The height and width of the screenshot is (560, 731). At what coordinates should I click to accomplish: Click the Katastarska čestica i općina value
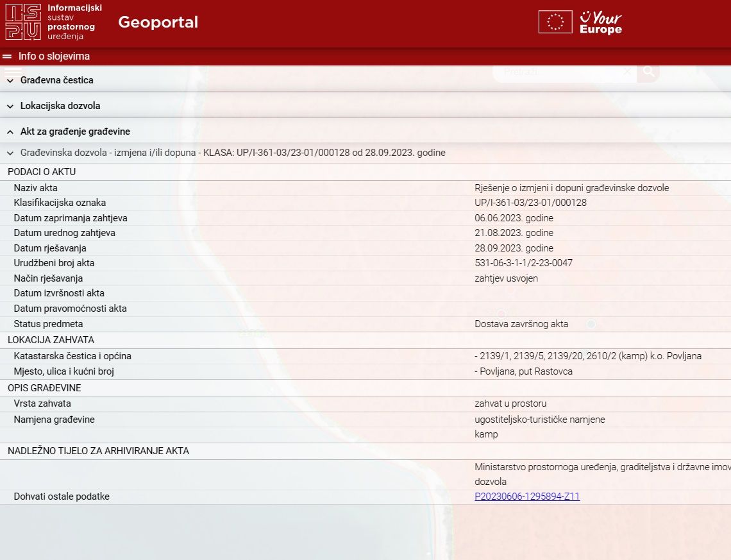[588, 356]
